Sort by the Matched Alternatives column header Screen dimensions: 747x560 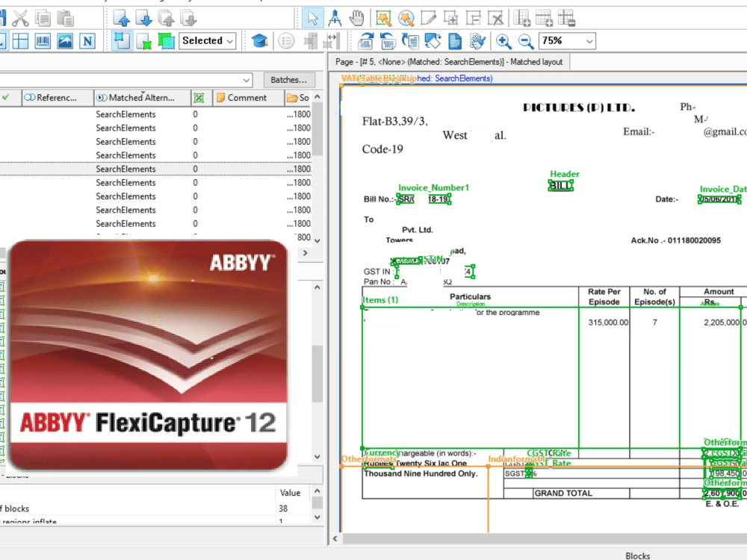point(142,97)
